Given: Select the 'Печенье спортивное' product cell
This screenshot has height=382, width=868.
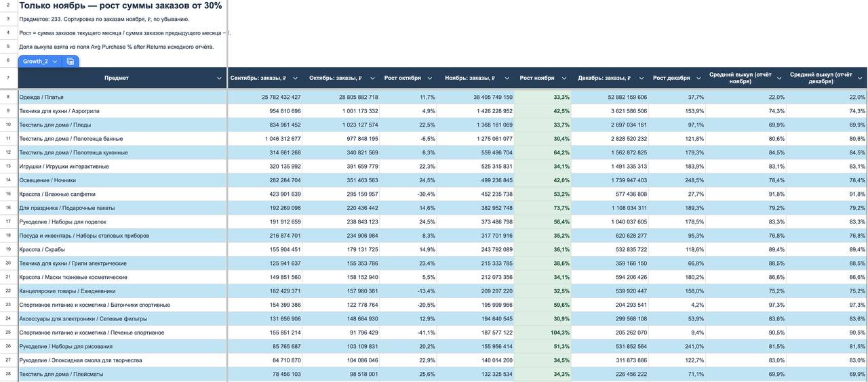Looking at the screenshot, I should (122, 333).
